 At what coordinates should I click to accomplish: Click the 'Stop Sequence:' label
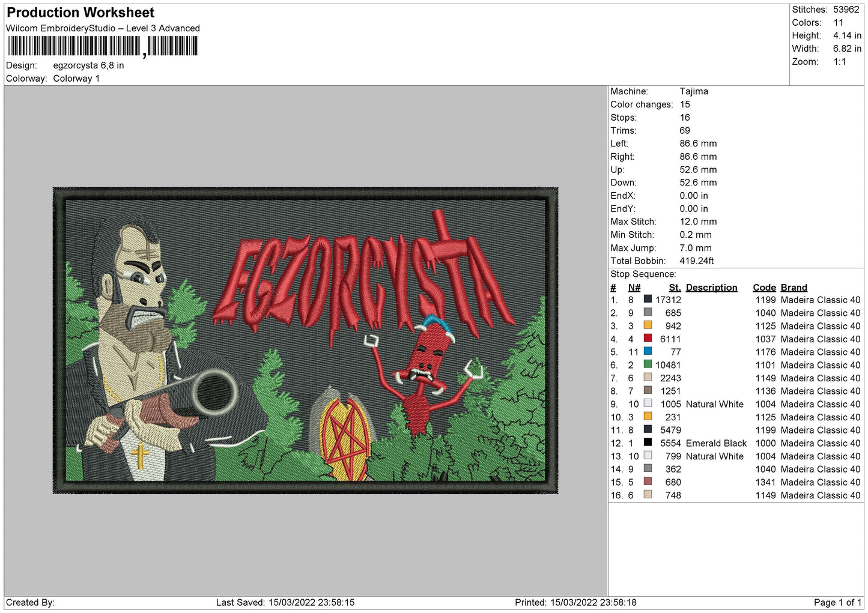point(643,274)
